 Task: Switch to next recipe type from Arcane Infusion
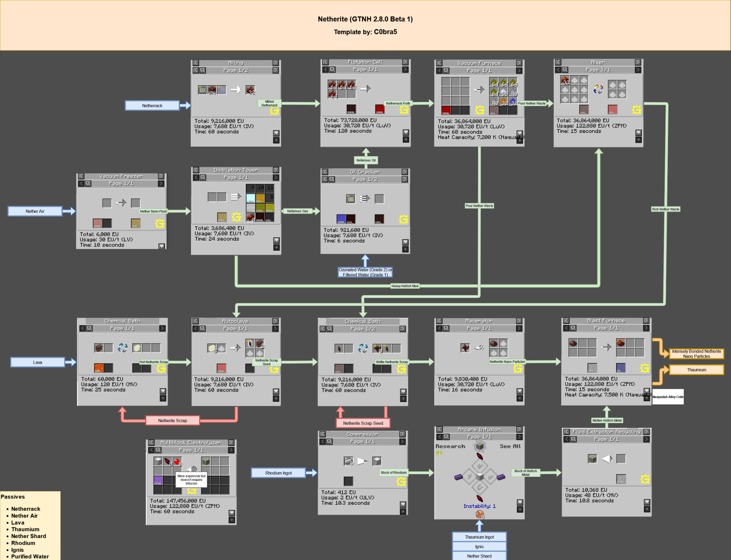point(519,429)
